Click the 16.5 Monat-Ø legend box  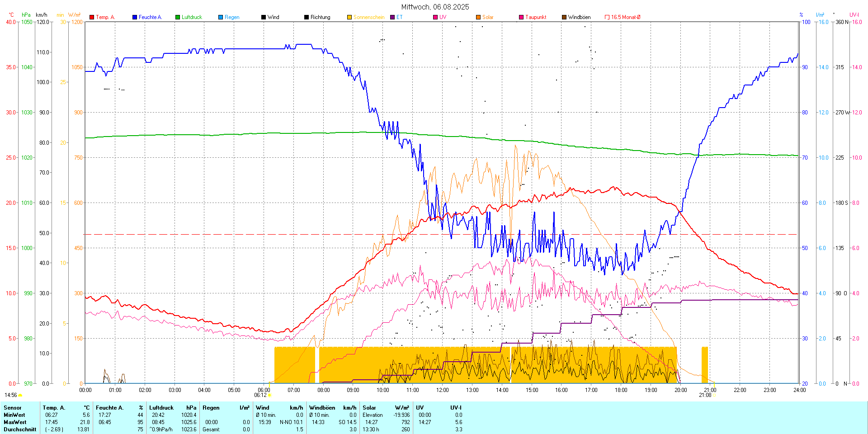coord(607,17)
